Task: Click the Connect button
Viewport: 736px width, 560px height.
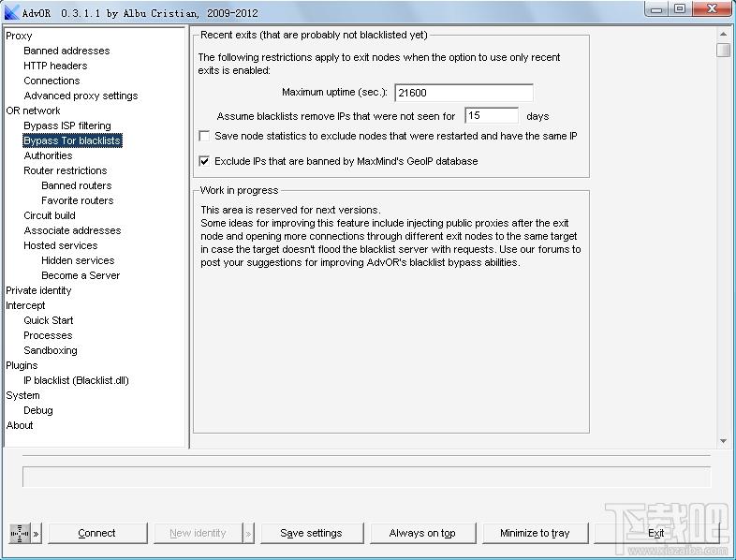Action: point(97,533)
